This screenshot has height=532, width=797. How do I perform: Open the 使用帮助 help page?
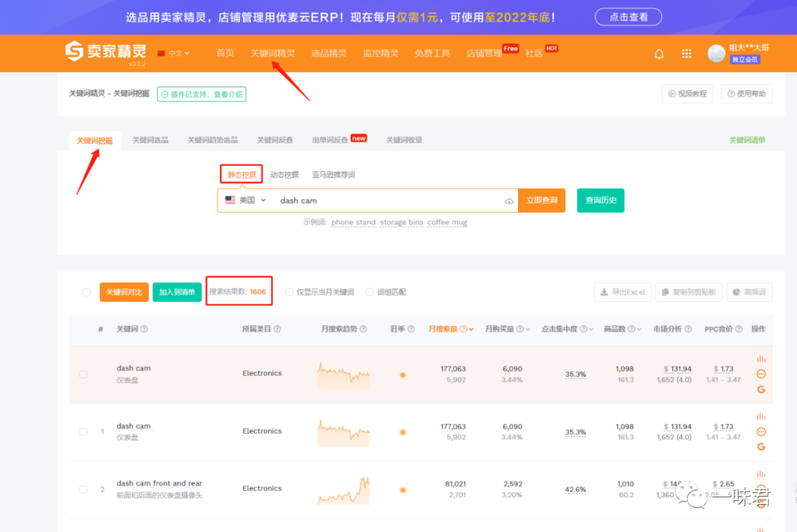click(x=747, y=94)
